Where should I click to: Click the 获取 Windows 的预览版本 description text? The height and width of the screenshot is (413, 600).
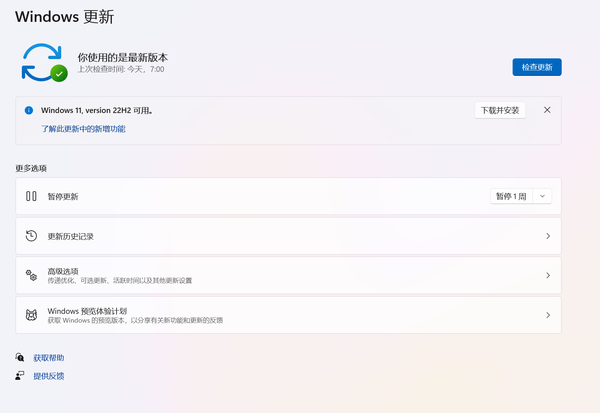[x=135, y=320]
